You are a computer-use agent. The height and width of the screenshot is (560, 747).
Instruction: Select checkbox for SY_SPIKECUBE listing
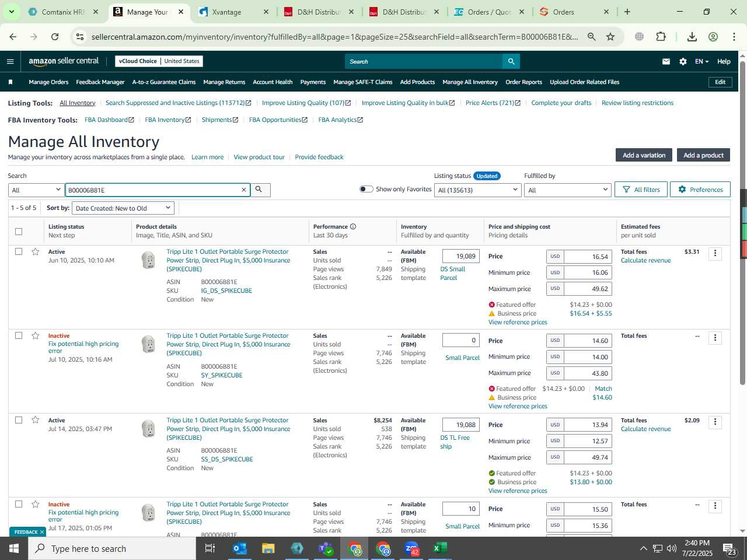tap(19, 335)
